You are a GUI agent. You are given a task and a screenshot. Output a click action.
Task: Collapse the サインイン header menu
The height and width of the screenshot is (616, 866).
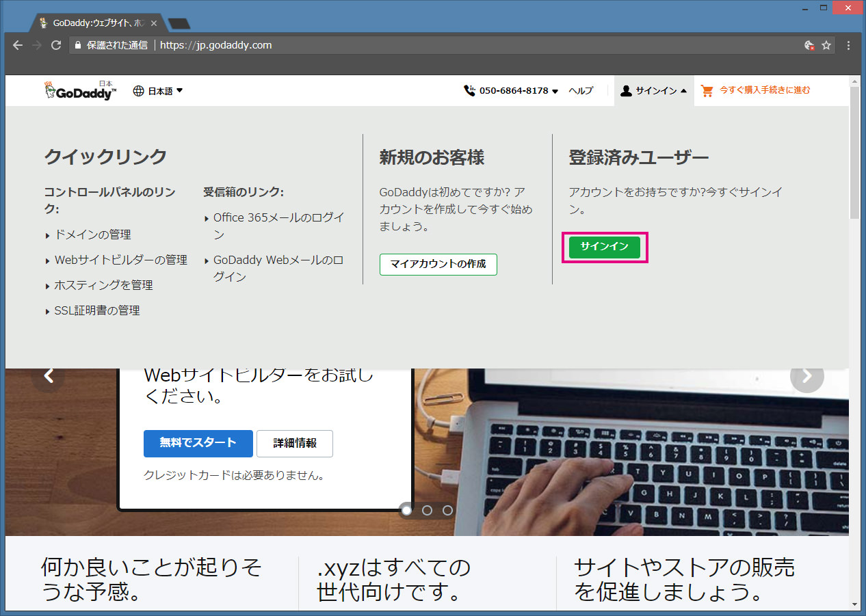pyautogui.click(x=654, y=91)
